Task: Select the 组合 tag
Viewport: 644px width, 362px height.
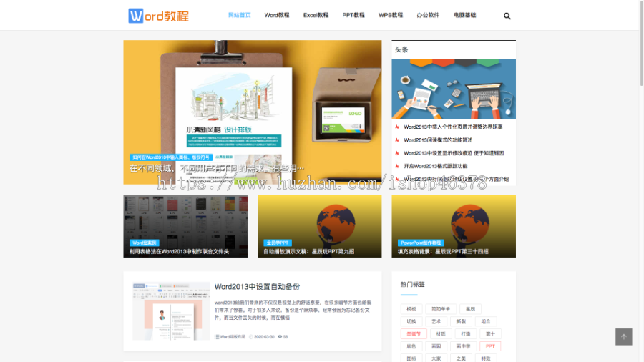Action: click(x=486, y=321)
